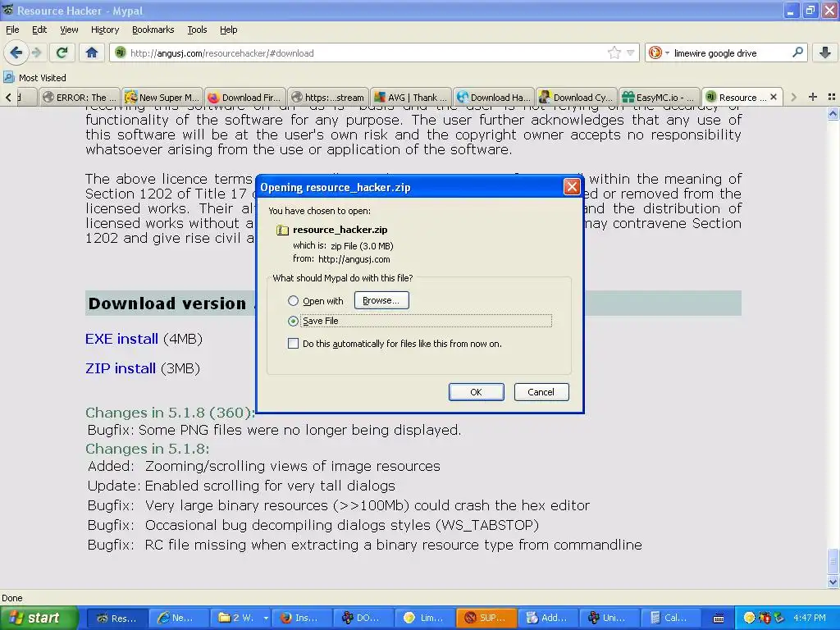The width and height of the screenshot is (840, 630).
Task: Switch to the Add... taskbar item
Action: point(546,618)
